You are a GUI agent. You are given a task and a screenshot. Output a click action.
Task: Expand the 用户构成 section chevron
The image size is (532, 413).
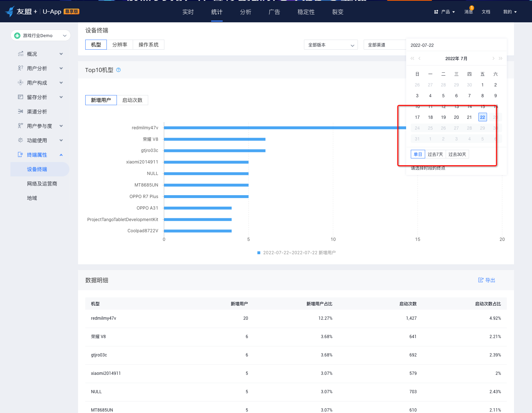tap(61, 82)
